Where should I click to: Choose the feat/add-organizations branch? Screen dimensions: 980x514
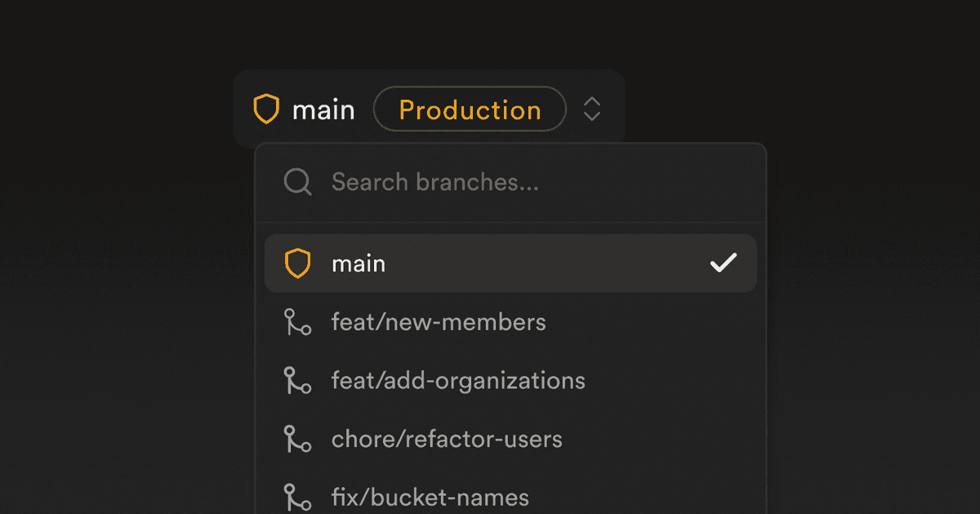[x=458, y=381]
